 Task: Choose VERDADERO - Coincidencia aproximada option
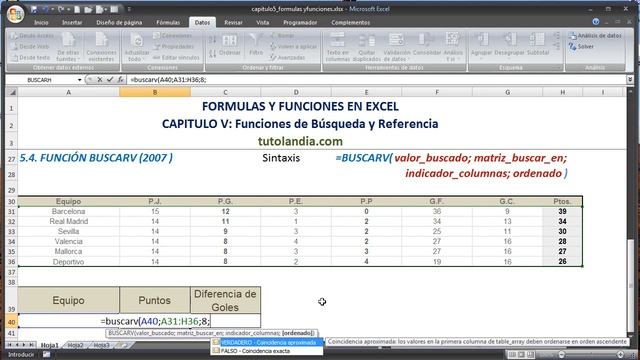coord(267,342)
